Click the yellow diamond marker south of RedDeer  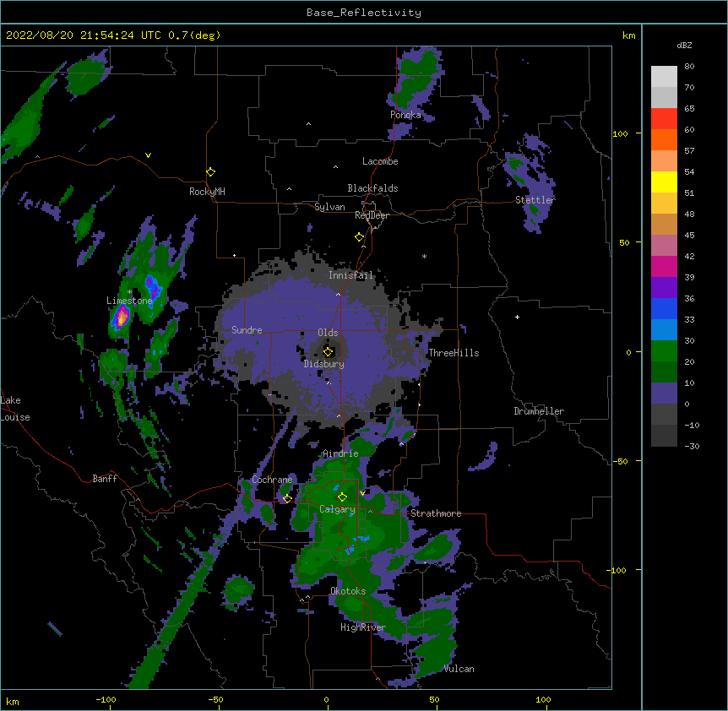click(x=360, y=237)
